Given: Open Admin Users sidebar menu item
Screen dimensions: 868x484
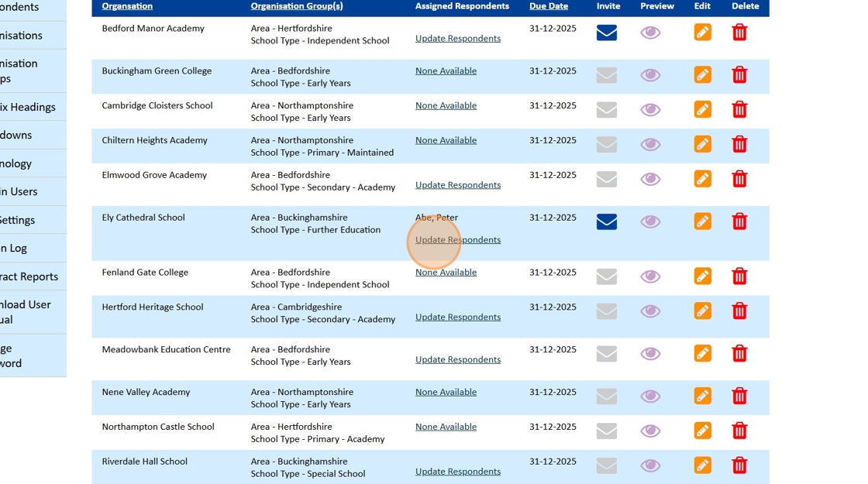Looking at the screenshot, I should click(33, 191).
